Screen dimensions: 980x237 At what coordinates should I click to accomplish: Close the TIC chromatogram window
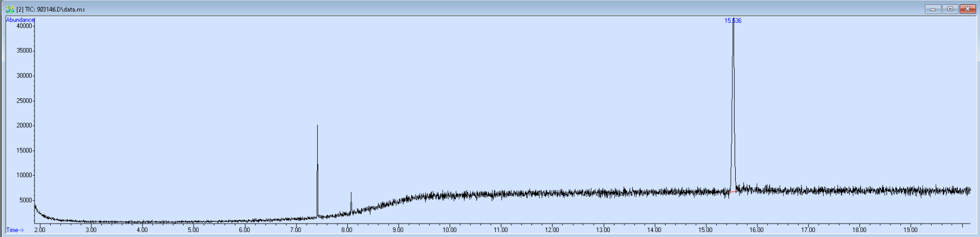pyautogui.click(x=967, y=9)
